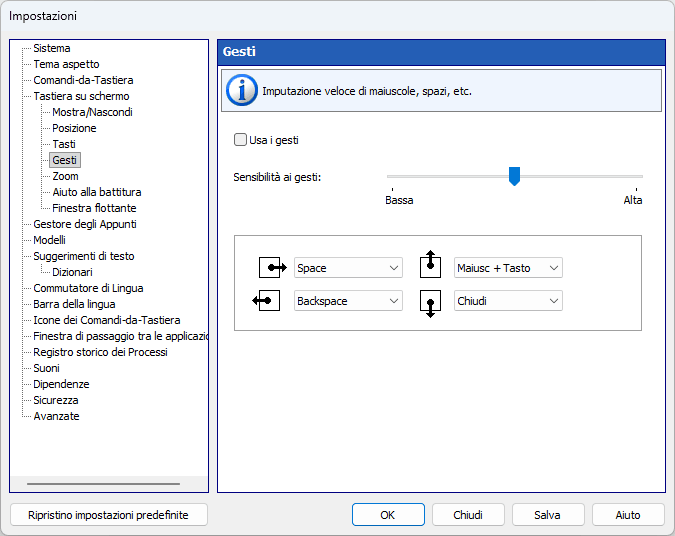Open help with Aiuto button
675x536 pixels.
click(x=628, y=515)
